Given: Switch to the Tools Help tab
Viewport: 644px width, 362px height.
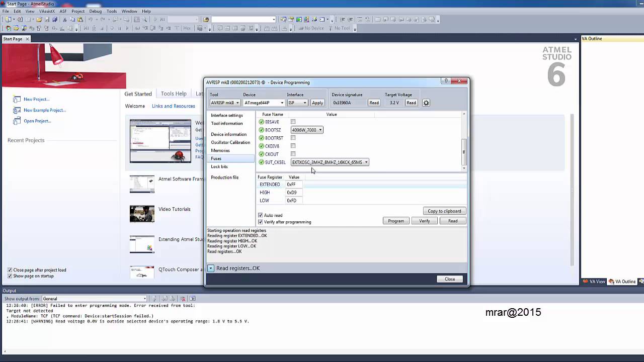Looking at the screenshot, I should (174, 94).
